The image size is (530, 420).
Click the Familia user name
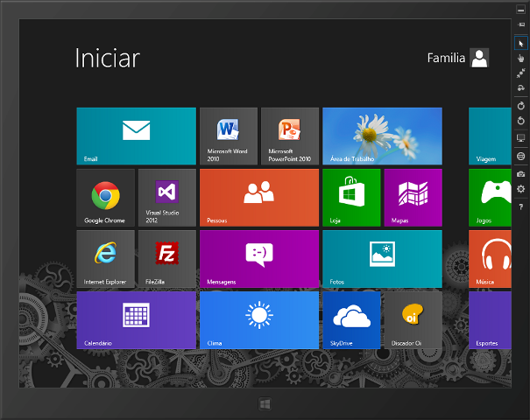click(x=446, y=58)
